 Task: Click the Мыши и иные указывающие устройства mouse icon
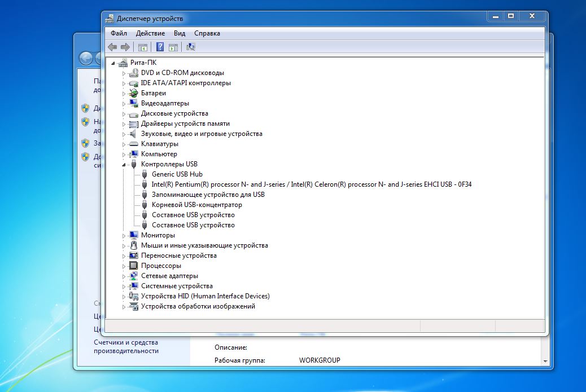click(x=133, y=245)
